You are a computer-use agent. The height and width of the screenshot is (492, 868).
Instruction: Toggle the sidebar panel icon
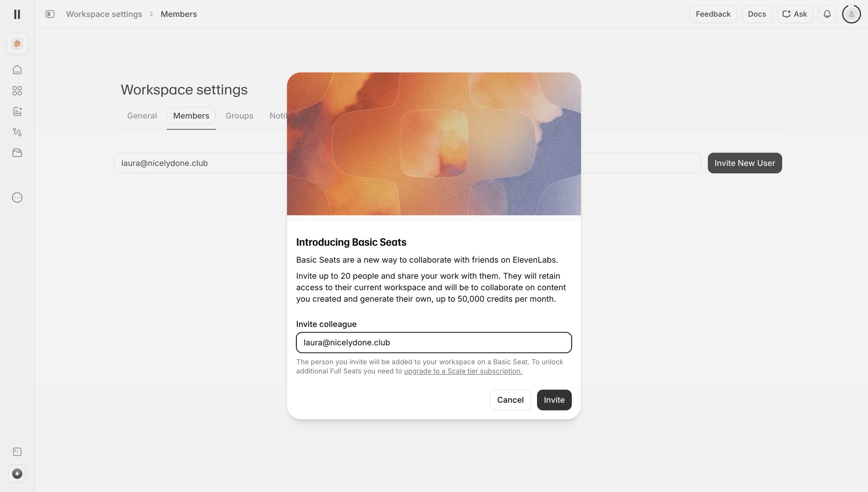(50, 14)
